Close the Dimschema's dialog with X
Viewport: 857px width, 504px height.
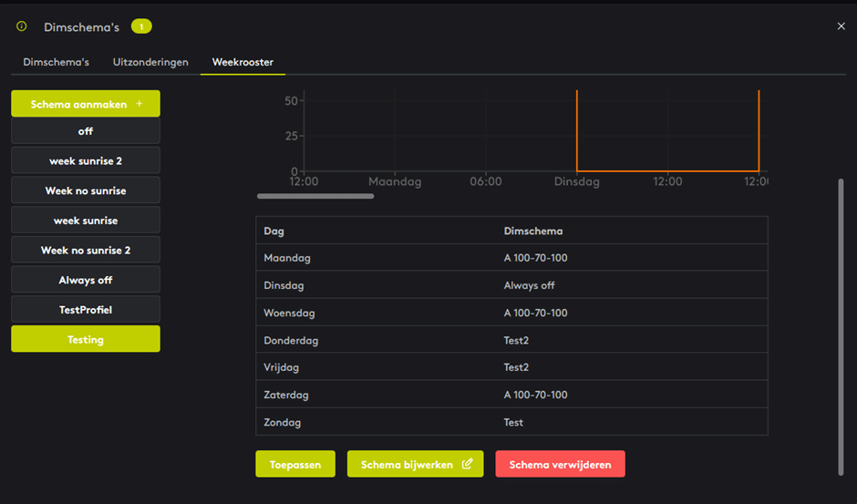(841, 26)
